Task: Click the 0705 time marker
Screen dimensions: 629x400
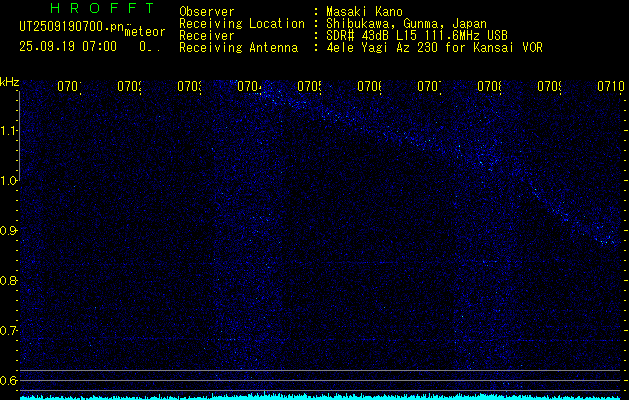Action: (x=309, y=86)
